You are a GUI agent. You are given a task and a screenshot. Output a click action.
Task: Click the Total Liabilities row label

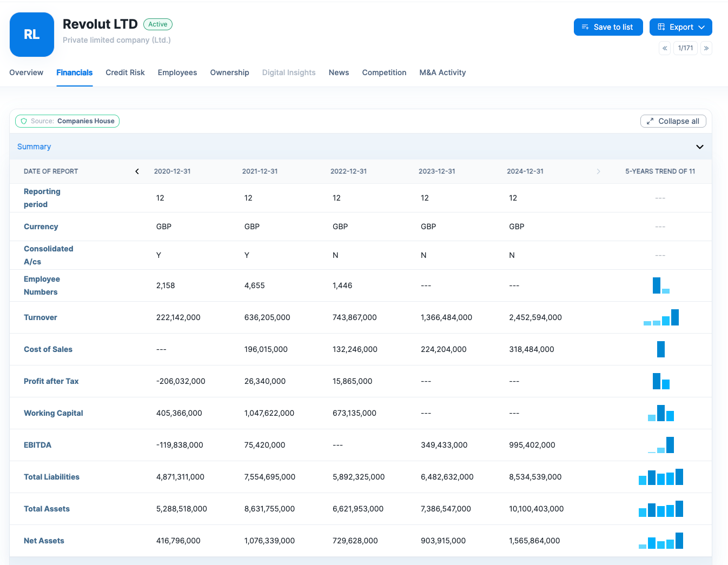click(51, 477)
